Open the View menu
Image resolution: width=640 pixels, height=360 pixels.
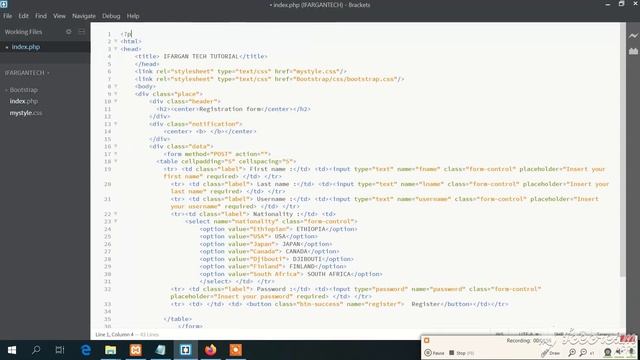(x=59, y=16)
